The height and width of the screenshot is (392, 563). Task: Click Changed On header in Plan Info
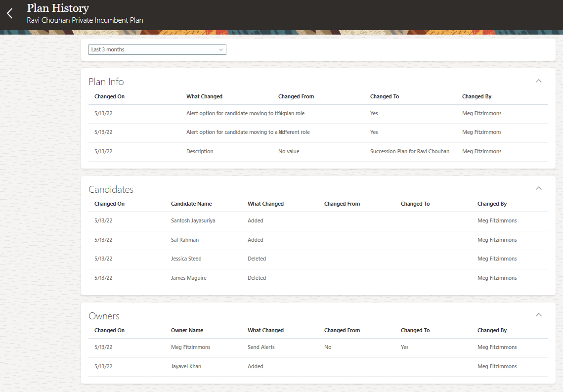coord(110,96)
